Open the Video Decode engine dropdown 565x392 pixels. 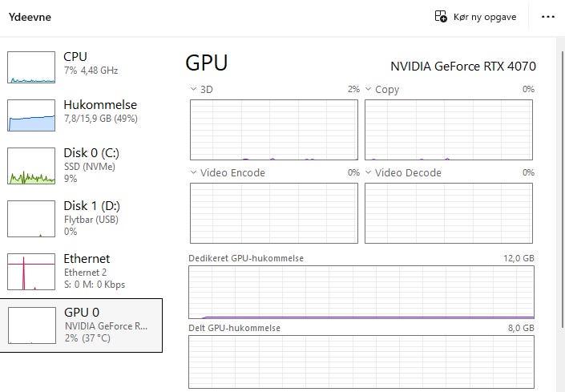click(369, 172)
